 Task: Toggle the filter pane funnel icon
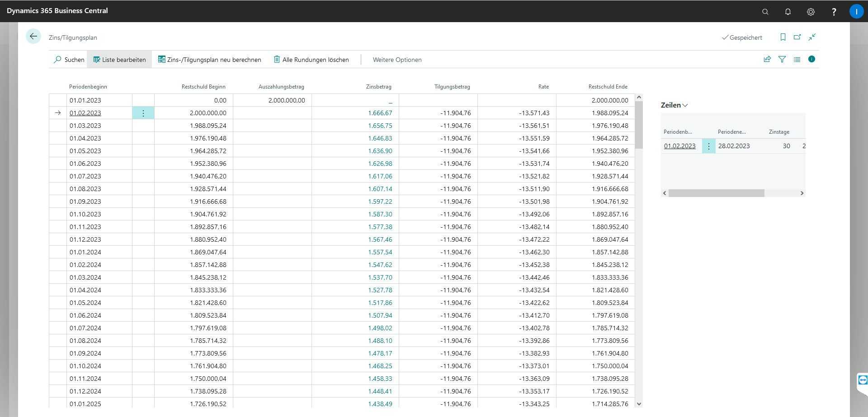pyautogui.click(x=782, y=59)
